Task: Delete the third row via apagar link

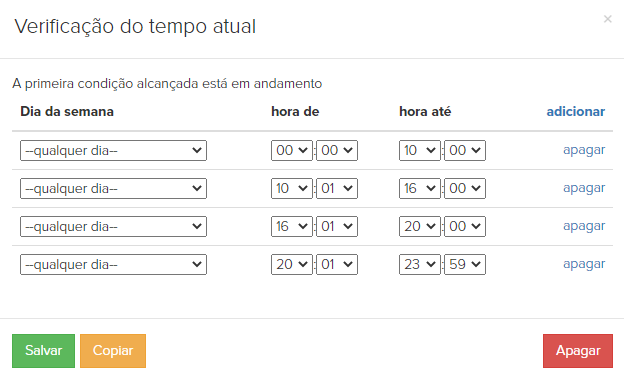Action: tap(584, 226)
